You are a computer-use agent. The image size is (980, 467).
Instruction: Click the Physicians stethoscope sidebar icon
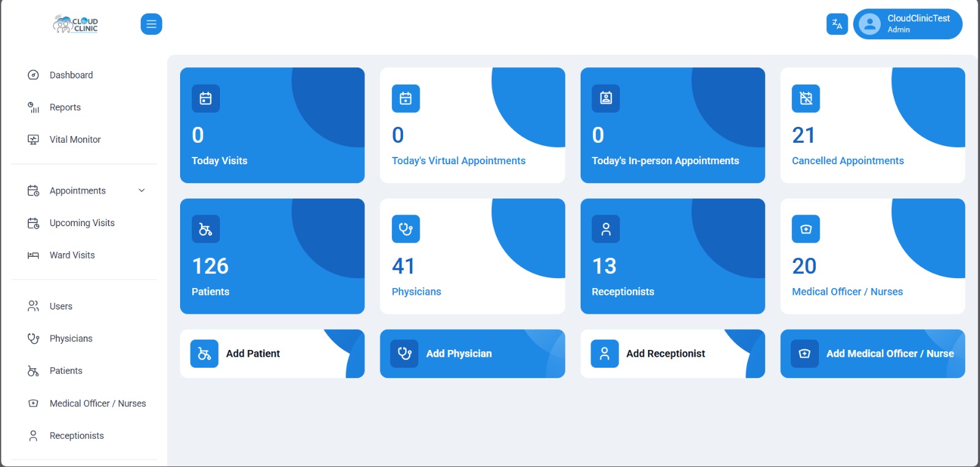[34, 338]
